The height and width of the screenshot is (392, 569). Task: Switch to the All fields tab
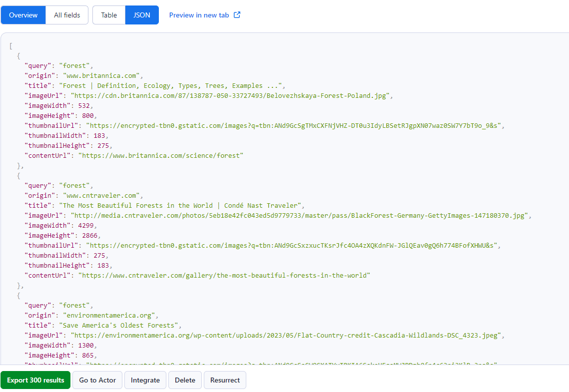pyautogui.click(x=67, y=15)
